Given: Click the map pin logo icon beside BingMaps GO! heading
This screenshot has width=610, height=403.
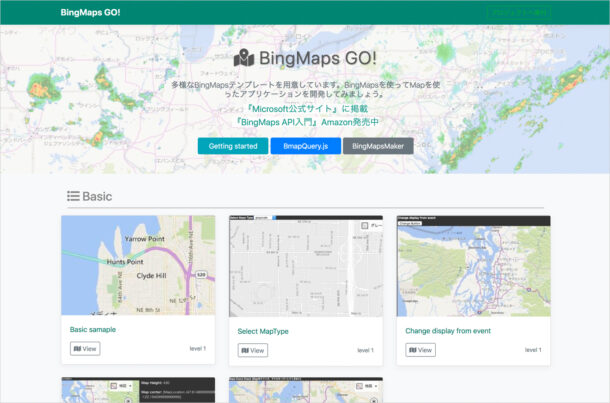Looking at the screenshot, I should pyautogui.click(x=244, y=58).
